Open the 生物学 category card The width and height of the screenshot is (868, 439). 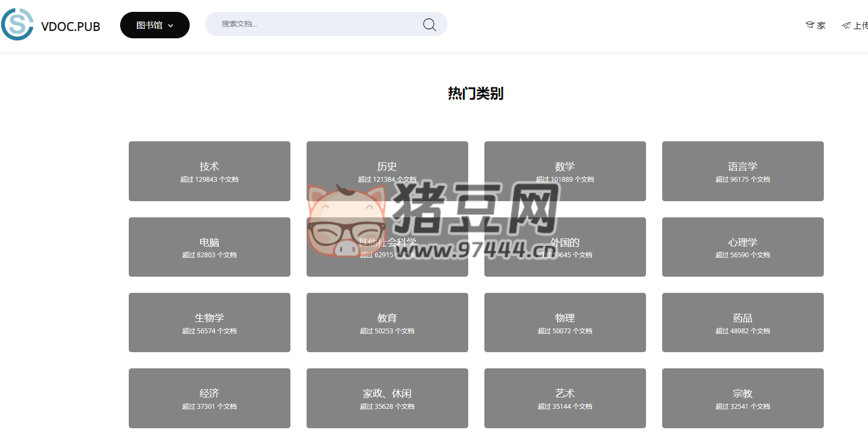[x=210, y=323]
